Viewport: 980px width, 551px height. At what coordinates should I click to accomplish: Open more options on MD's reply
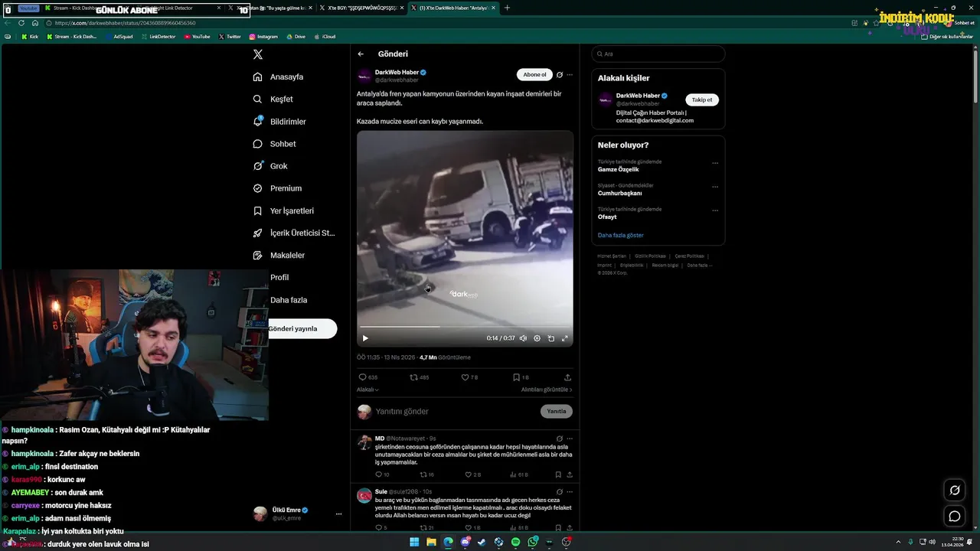[570, 439]
